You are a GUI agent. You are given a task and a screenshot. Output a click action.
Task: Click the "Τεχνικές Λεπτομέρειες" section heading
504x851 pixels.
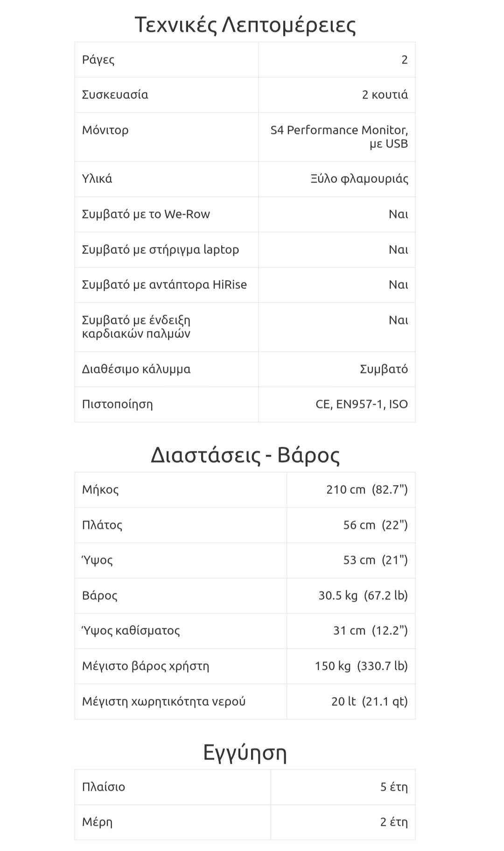[245, 25]
